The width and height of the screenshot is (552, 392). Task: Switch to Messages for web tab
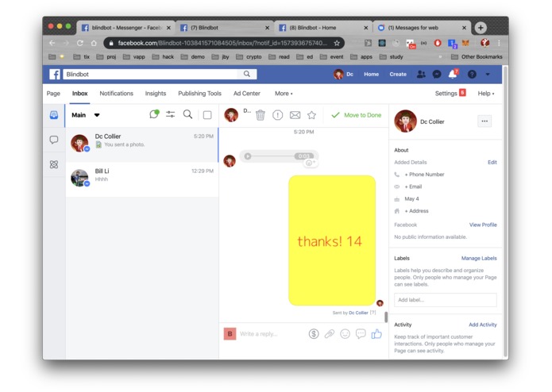coord(422,28)
